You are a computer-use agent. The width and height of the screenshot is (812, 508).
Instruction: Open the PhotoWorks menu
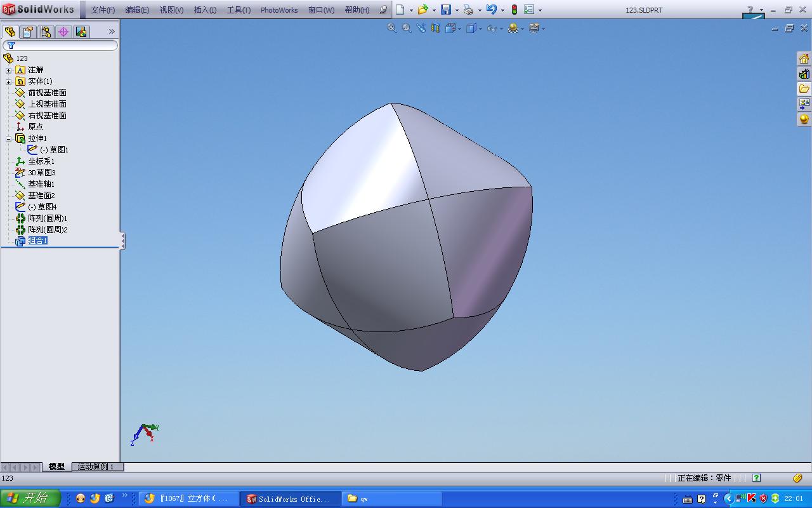coord(279,10)
